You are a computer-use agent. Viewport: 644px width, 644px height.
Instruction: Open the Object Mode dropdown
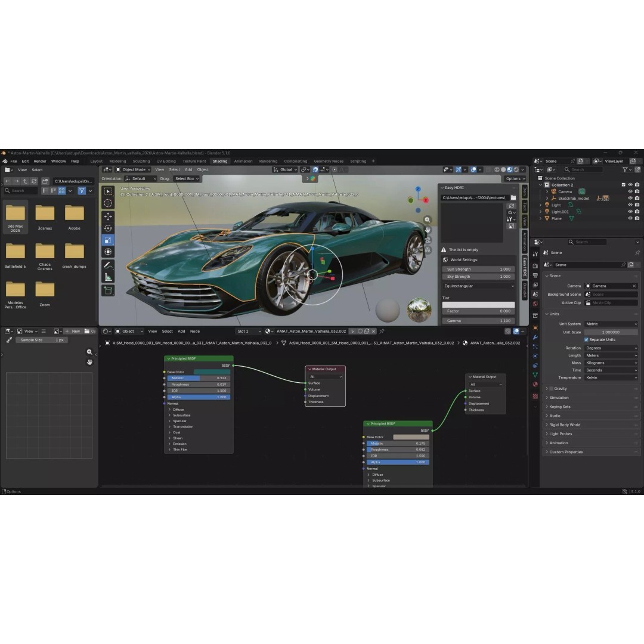132,169
